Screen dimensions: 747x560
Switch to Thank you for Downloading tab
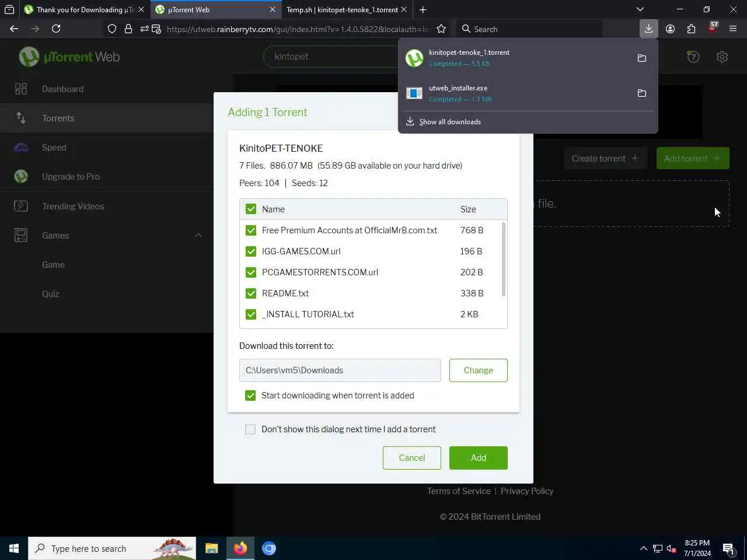(x=84, y=9)
